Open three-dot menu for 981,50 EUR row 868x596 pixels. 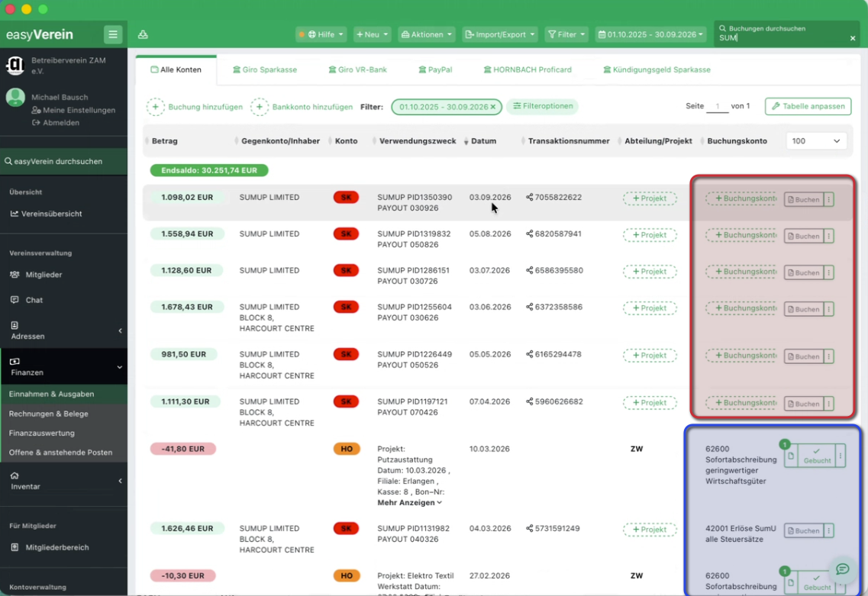point(829,357)
